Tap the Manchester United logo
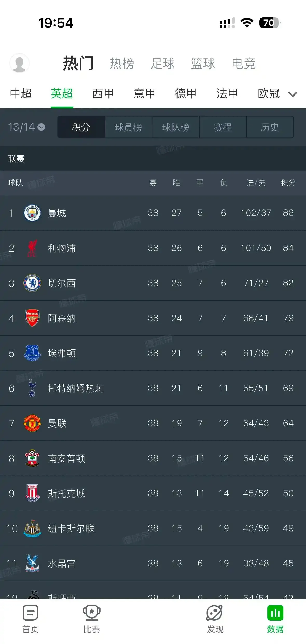 (32, 423)
